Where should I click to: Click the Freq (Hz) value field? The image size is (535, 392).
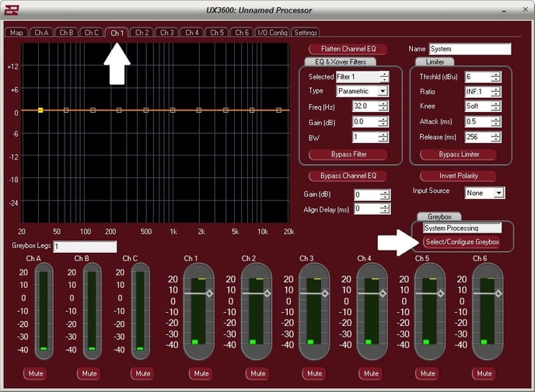(365, 106)
